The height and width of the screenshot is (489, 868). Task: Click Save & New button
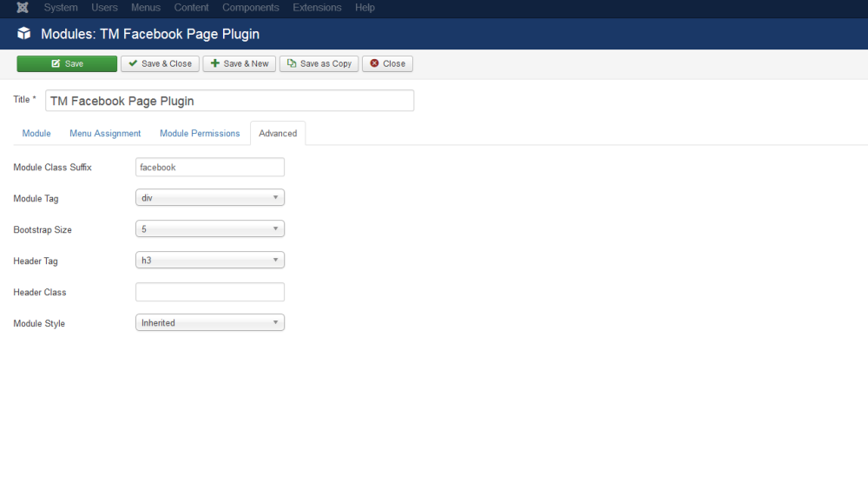click(240, 63)
